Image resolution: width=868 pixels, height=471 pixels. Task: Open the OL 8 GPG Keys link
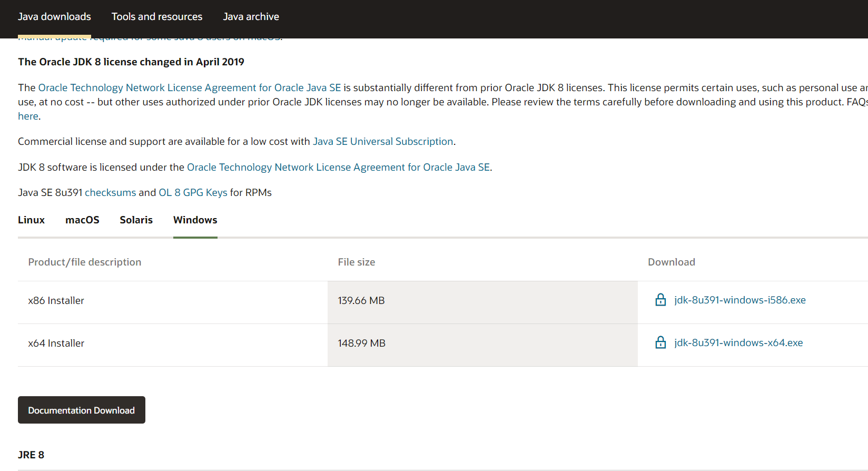(193, 192)
